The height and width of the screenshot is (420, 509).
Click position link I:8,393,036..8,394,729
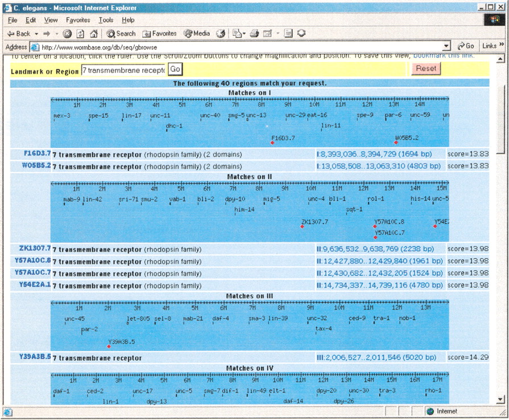[x=374, y=154]
